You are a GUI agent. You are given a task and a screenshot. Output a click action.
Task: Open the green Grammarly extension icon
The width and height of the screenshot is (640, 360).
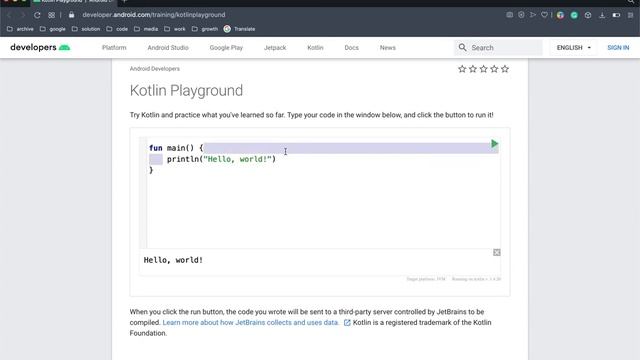coord(574,15)
